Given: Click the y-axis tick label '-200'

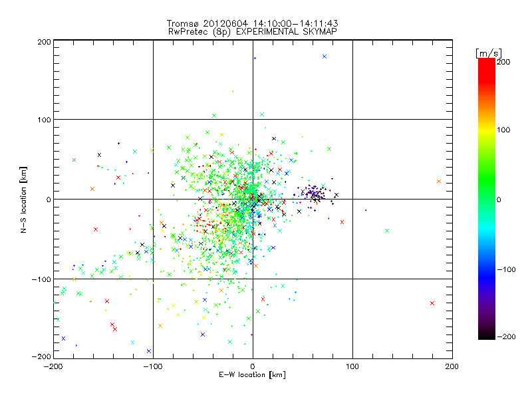Looking at the screenshot, I should click(x=41, y=356).
